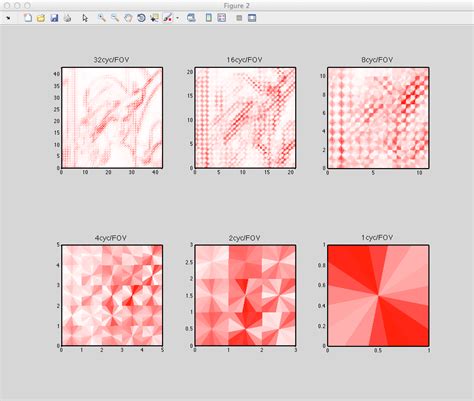
Task: Click the 8cyc/FOV plot title
Action: pyautogui.click(x=377, y=60)
